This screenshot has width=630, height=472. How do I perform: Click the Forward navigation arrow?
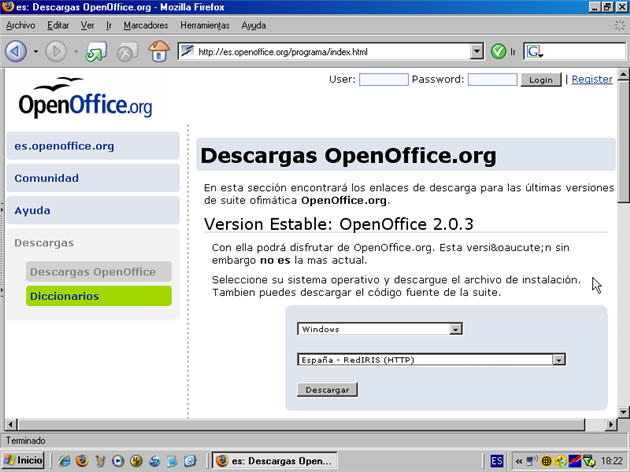56,50
